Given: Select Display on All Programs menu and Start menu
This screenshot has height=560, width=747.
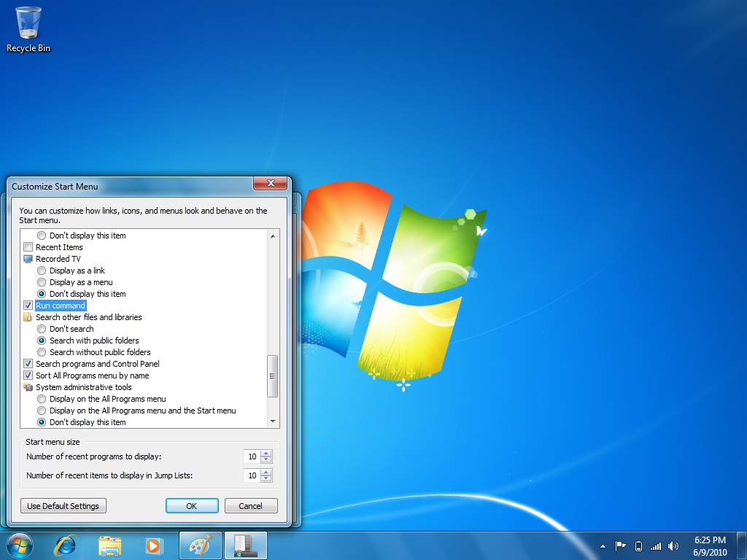Looking at the screenshot, I should [42, 411].
